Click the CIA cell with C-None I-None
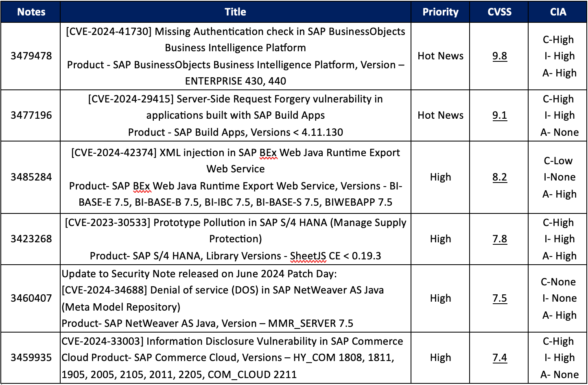This screenshot has height=385, width=588. [558, 298]
